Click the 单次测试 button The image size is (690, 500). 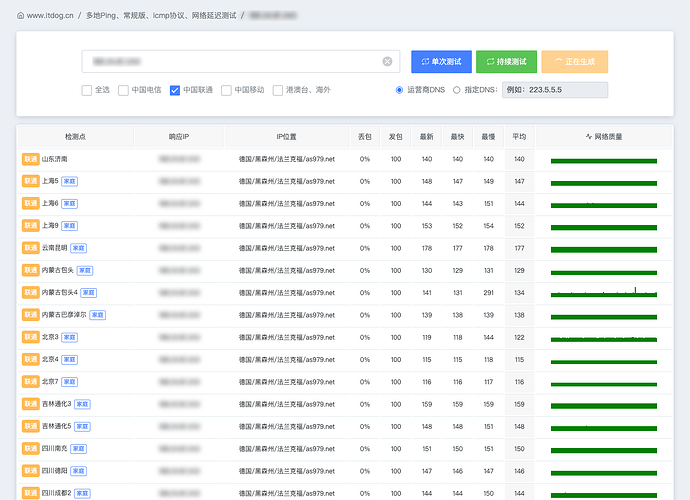[441, 62]
